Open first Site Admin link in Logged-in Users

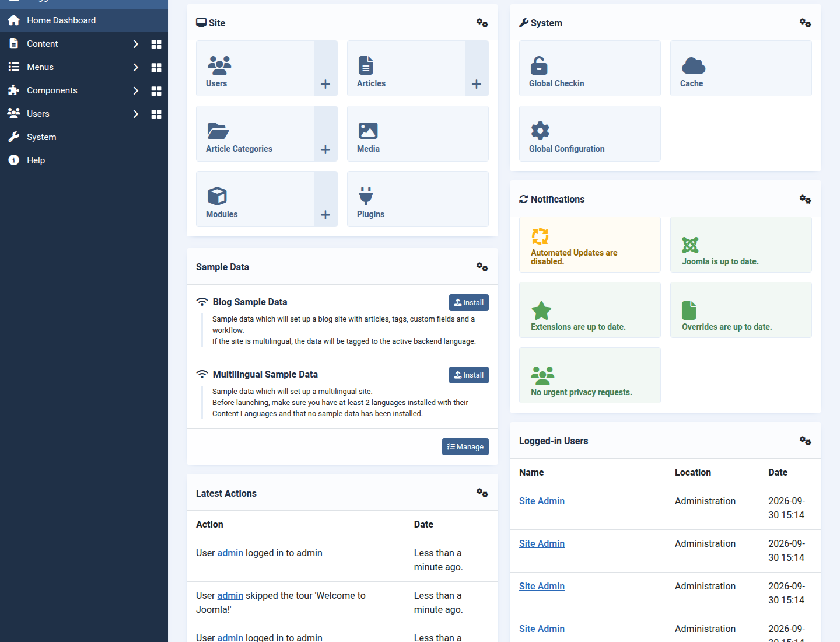coord(542,501)
